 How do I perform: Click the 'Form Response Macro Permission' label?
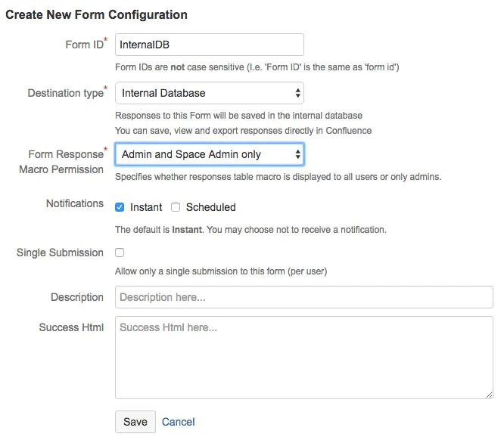(61, 162)
